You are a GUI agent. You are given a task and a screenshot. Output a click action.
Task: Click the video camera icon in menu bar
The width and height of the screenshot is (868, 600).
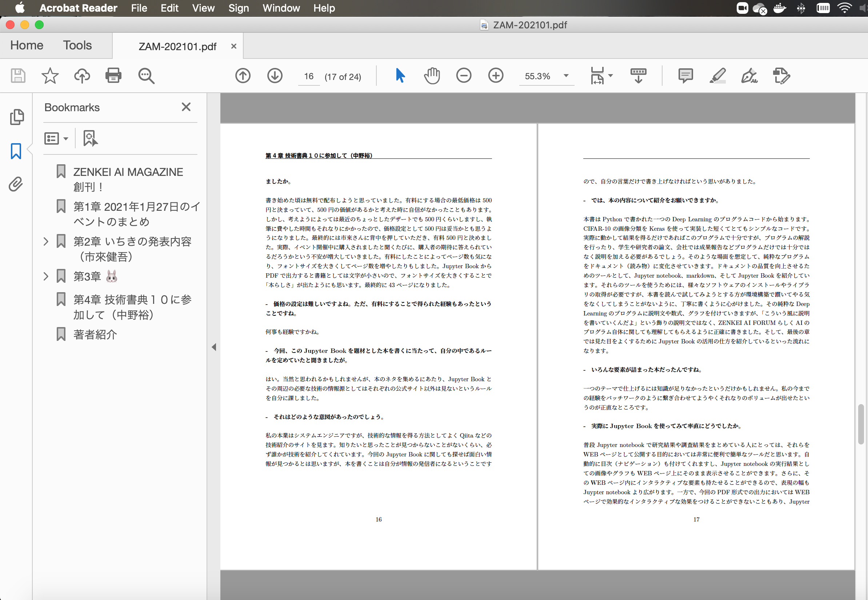[x=742, y=8]
